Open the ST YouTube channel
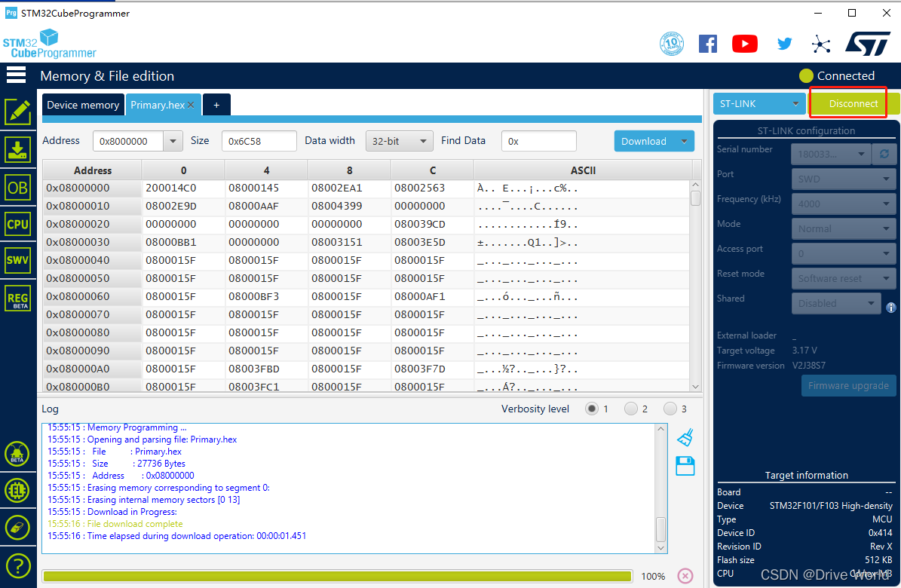Image resolution: width=901 pixels, height=588 pixels. coord(745,44)
